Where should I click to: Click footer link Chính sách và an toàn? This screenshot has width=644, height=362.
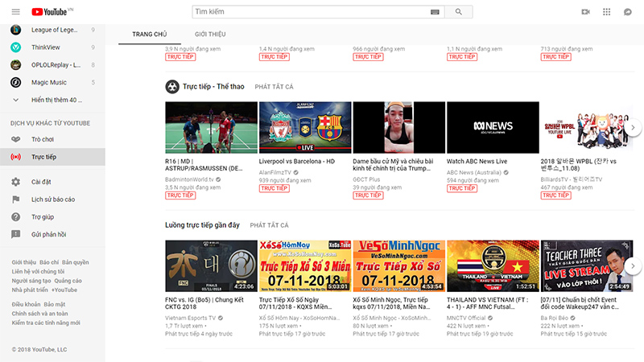pos(39,314)
